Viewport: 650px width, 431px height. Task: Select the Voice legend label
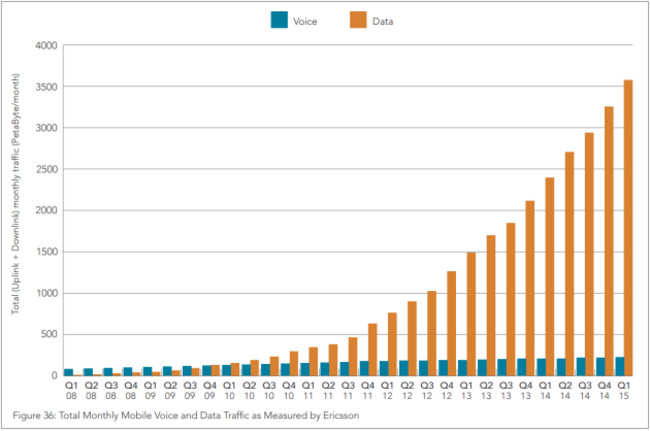[x=305, y=22]
